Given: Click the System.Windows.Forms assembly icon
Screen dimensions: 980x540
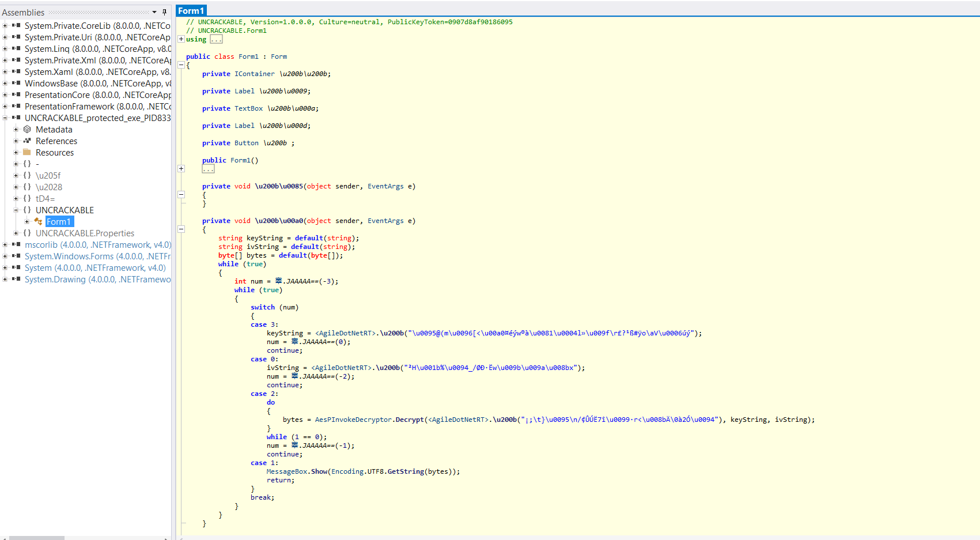Looking at the screenshot, I should [x=16, y=256].
